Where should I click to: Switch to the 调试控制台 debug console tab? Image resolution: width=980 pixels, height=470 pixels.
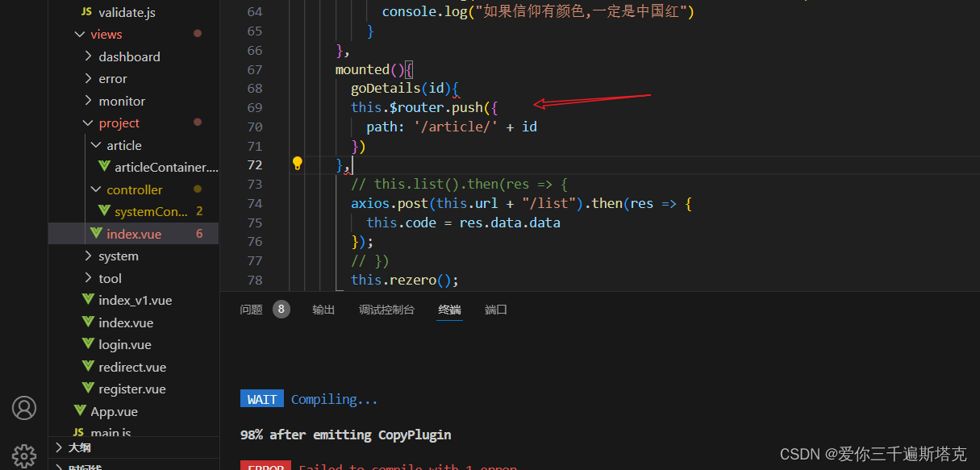click(x=386, y=309)
